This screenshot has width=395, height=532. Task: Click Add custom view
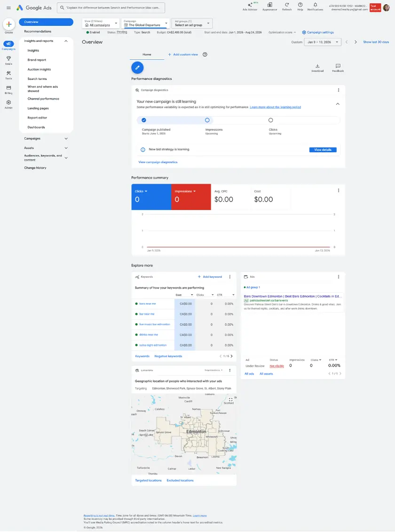click(183, 55)
